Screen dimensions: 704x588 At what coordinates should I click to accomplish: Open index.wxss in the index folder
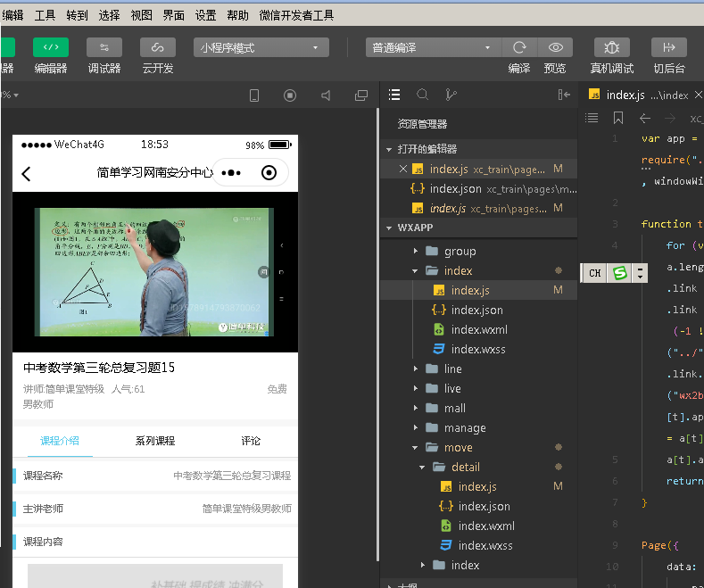[478, 349]
